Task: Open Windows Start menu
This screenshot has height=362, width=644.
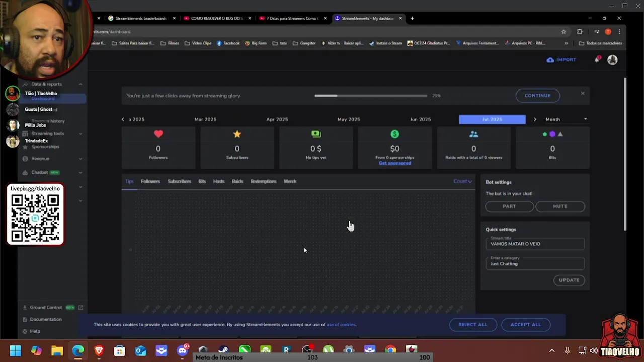Action: [x=15, y=351]
